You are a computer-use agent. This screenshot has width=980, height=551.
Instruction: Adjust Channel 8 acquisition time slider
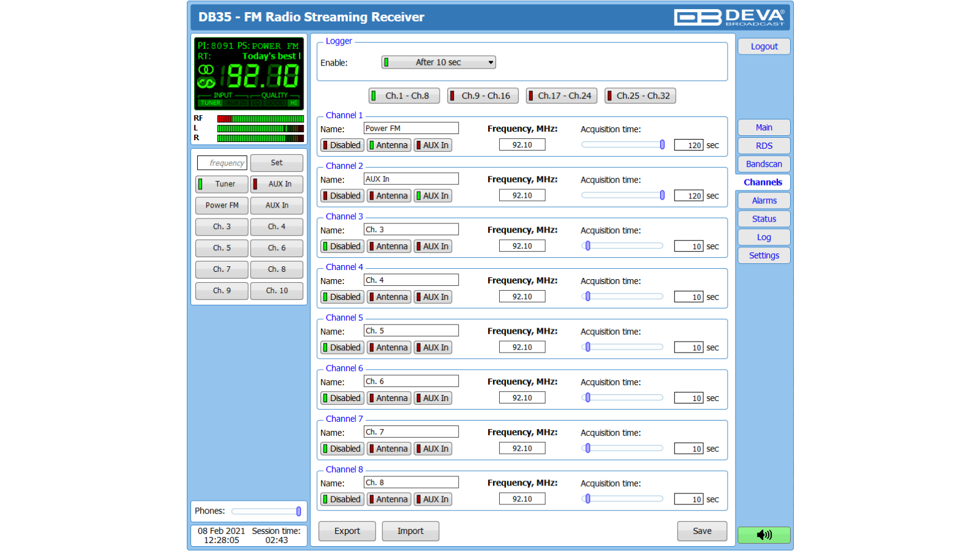(623, 499)
